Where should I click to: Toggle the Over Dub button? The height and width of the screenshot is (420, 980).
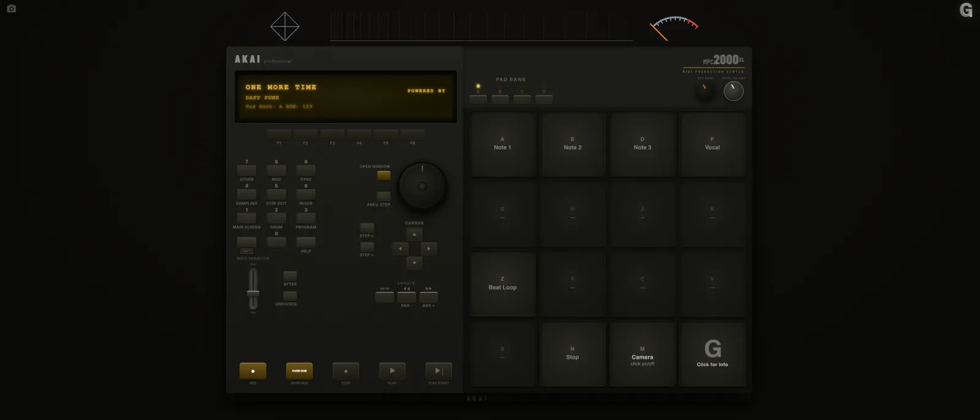[300, 371]
